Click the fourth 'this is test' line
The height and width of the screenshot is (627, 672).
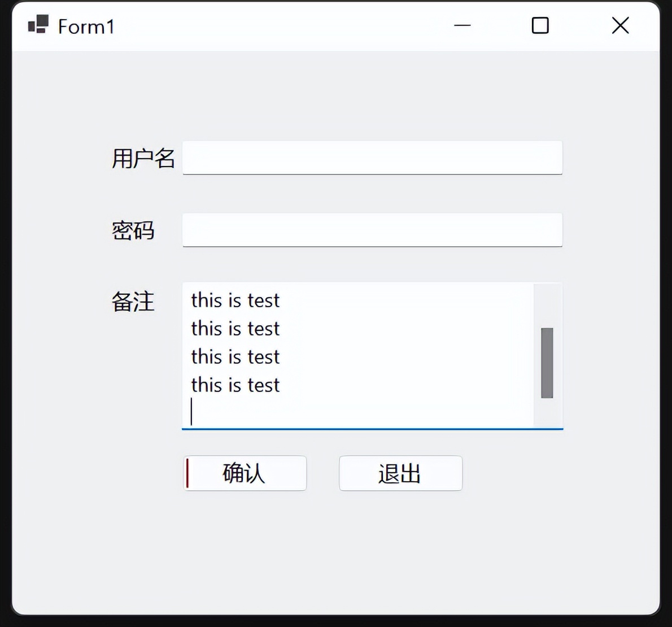235,385
